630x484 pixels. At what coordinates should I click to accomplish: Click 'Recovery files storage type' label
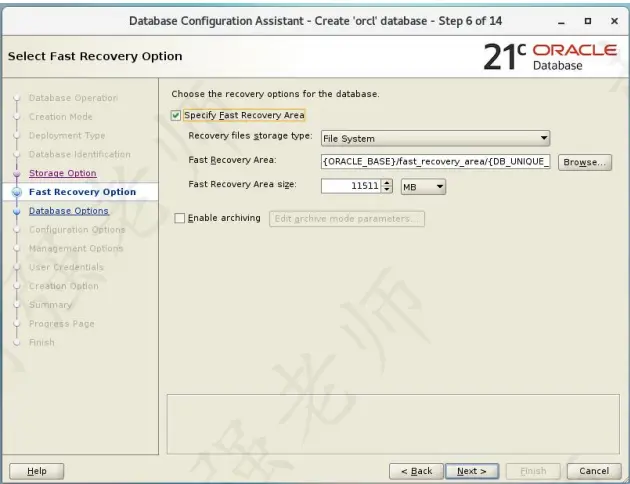[250, 136]
